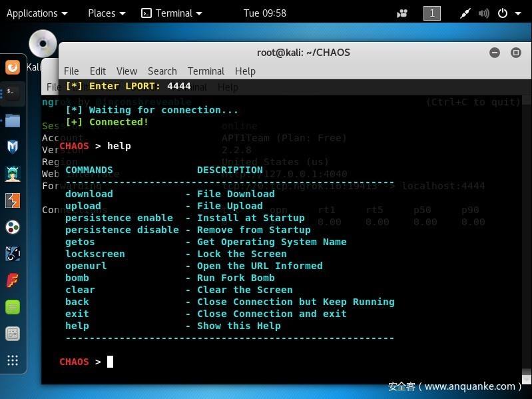This screenshot has height=399, width=532.
Task: Click the 'lockscreen' command text
Action: [x=95, y=254]
